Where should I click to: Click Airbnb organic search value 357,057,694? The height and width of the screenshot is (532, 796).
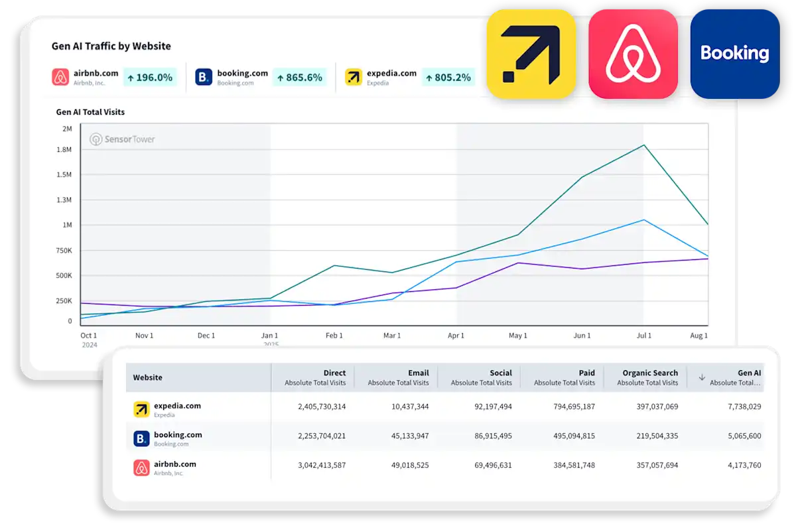coord(655,465)
